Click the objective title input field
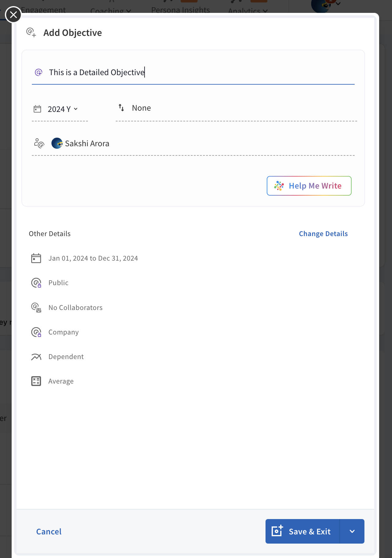The width and height of the screenshot is (392, 558). coord(199,72)
